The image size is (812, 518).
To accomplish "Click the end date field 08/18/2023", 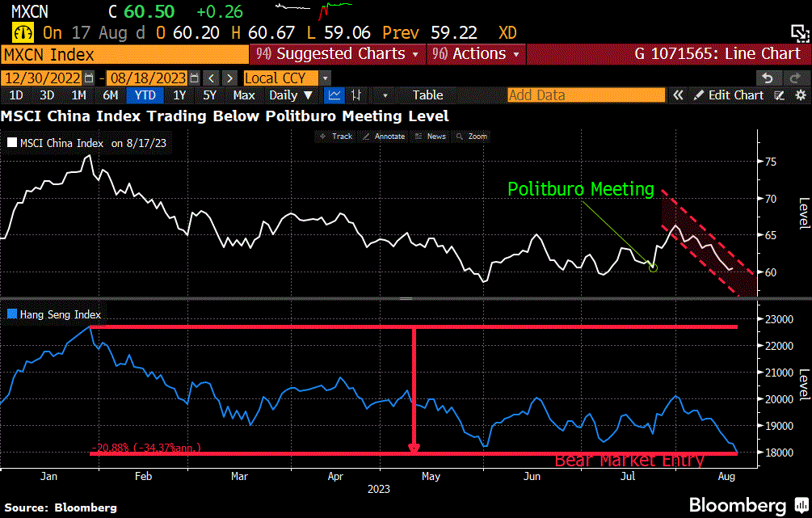I will tap(148, 78).
